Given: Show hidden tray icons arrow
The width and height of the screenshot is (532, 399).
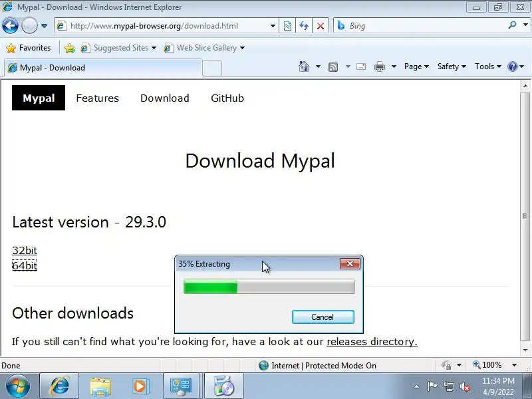Looking at the screenshot, I should tap(417, 386).
